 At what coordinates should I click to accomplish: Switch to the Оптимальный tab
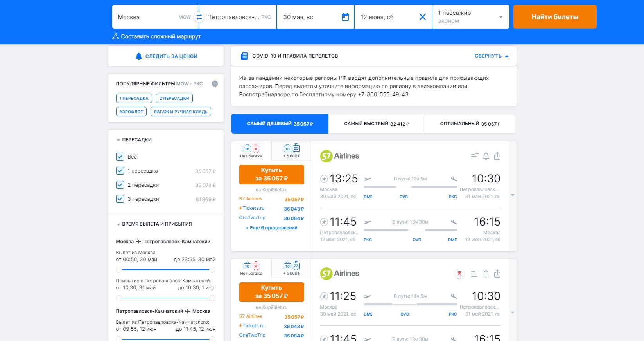click(x=470, y=124)
